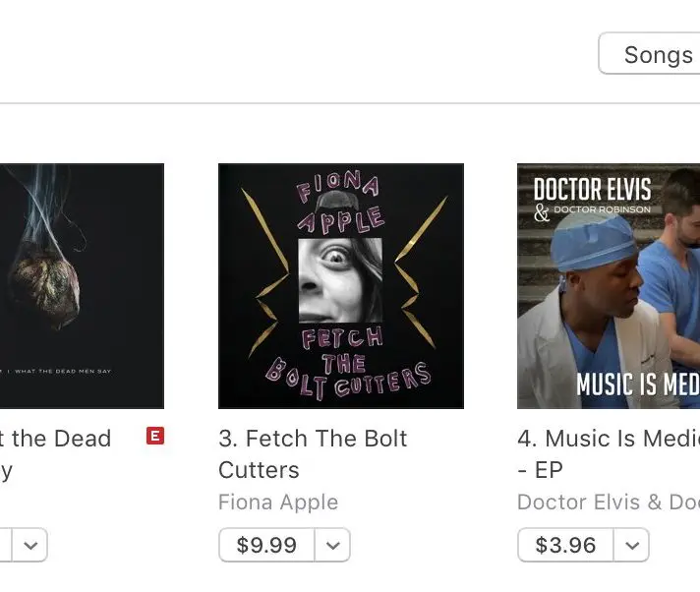Click the face photo on Fiona Apple cover

point(340,279)
